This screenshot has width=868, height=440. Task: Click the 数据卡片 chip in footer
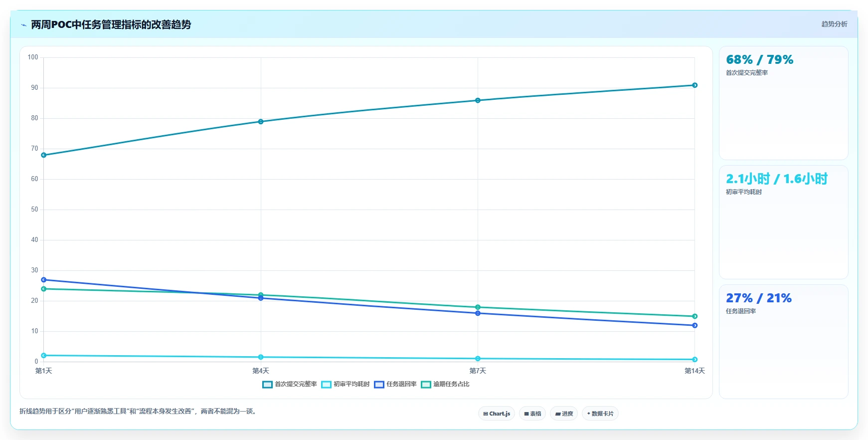tap(600, 414)
